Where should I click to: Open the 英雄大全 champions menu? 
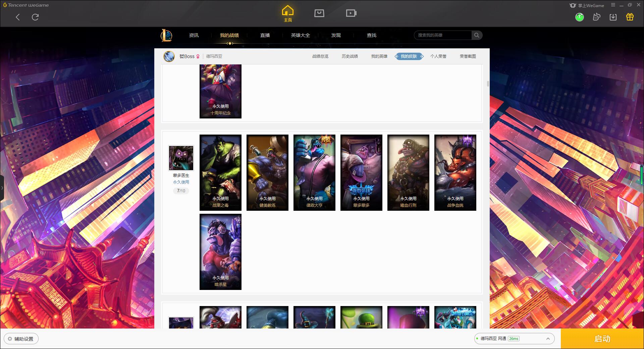301,35
